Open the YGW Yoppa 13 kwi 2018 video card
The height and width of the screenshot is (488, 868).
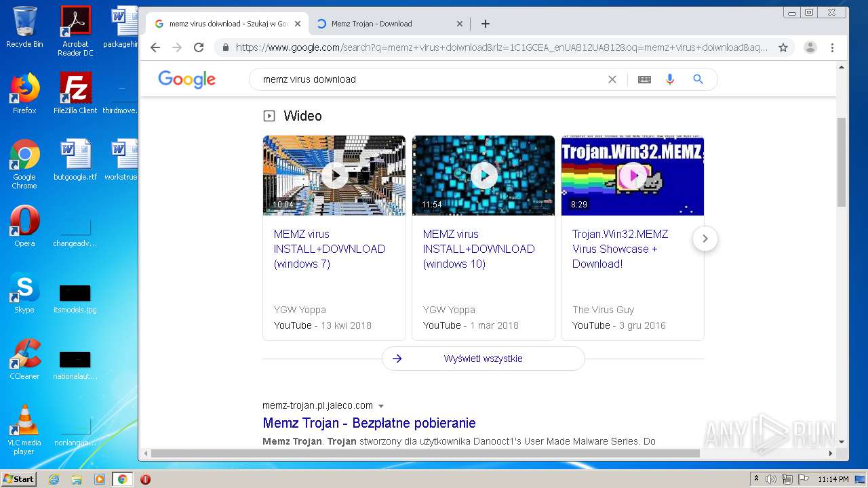pos(334,238)
